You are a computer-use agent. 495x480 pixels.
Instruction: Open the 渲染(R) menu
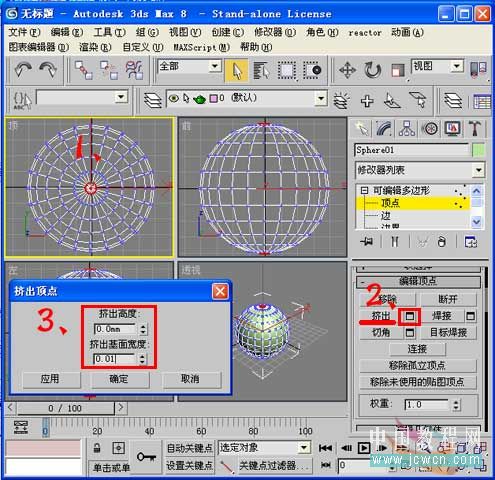point(95,47)
